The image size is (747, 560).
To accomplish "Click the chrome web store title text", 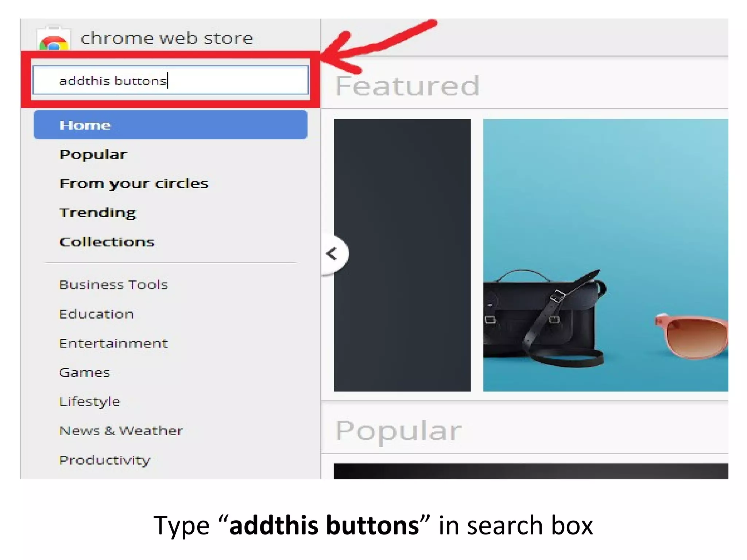I will point(167,38).
